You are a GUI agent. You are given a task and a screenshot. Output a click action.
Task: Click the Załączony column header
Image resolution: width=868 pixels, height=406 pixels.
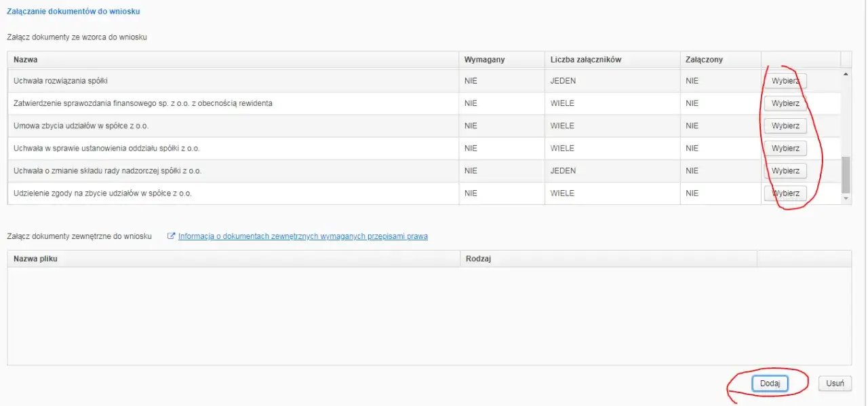click(x=720, y=60)
